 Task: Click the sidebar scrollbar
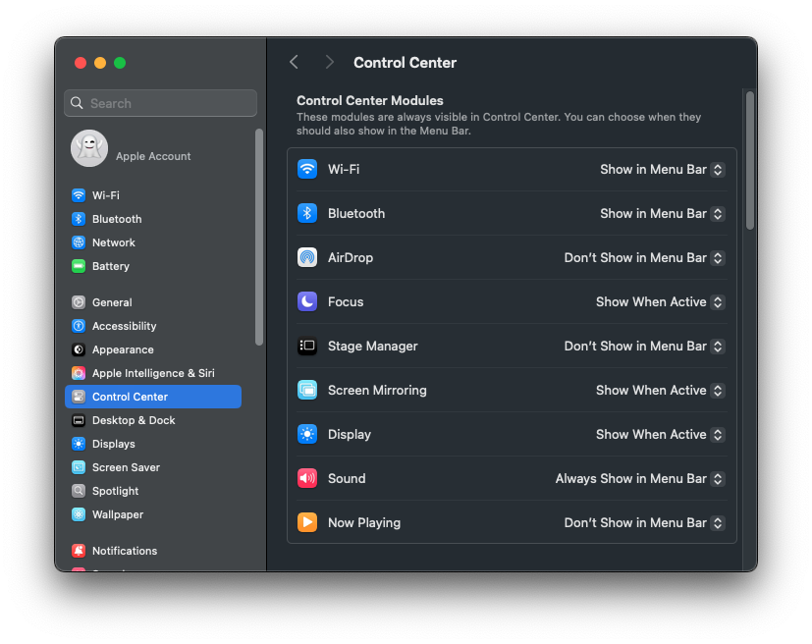pos(259,238)
